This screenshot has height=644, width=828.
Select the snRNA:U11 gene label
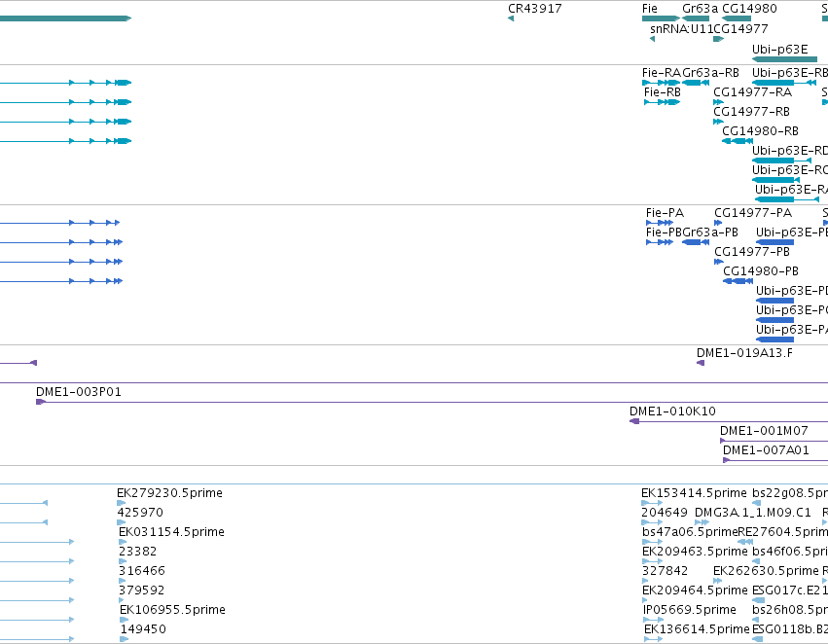[x=682, y=29]
